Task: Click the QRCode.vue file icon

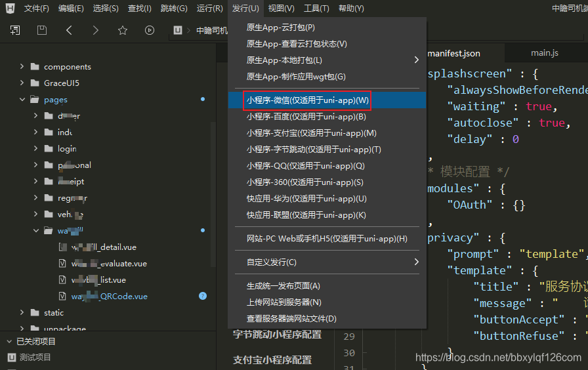Action: point(62,296)
